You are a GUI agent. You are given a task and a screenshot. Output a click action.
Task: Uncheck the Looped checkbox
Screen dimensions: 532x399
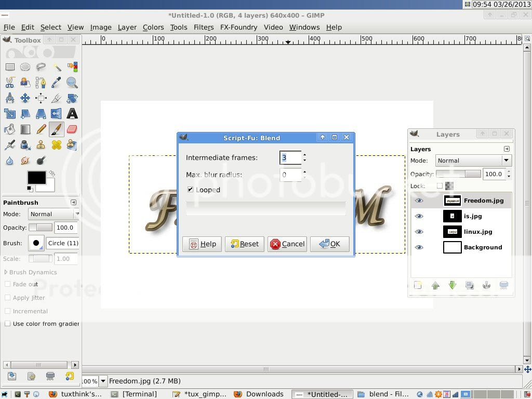point(190,189)
